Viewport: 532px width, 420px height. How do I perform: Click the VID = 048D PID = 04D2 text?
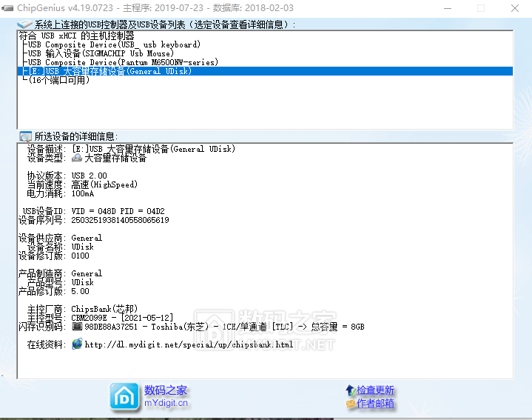pyautogui.click(x=118, y=211)
